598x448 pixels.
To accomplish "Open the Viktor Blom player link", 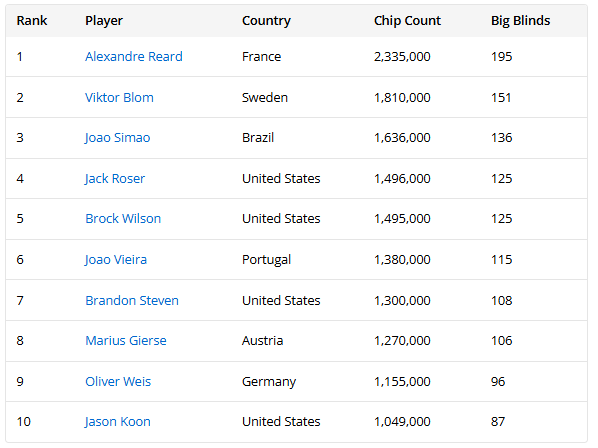I will pyautogui.click(x=119, y=98).
